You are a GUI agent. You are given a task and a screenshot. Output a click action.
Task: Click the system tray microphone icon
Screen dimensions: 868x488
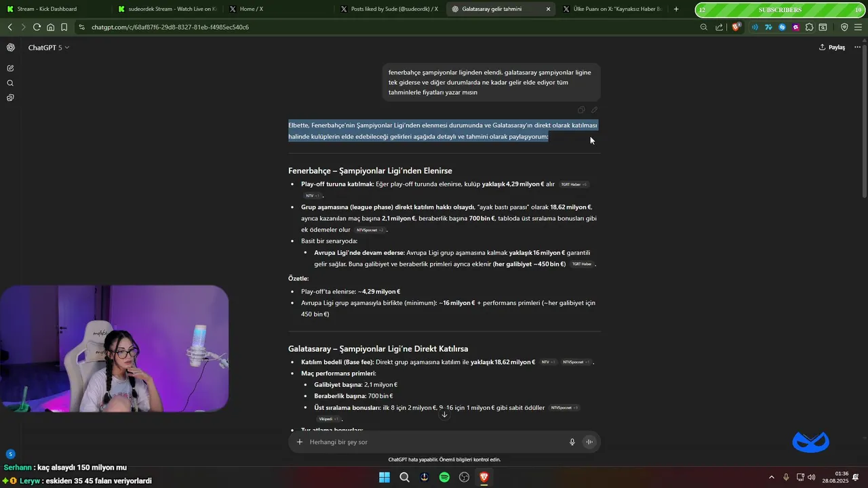(x=786, y=477)
